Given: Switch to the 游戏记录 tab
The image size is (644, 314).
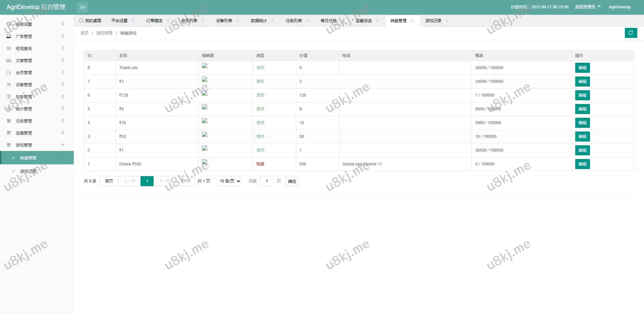Looking at the screenshot, I should (x=433, y=21).
